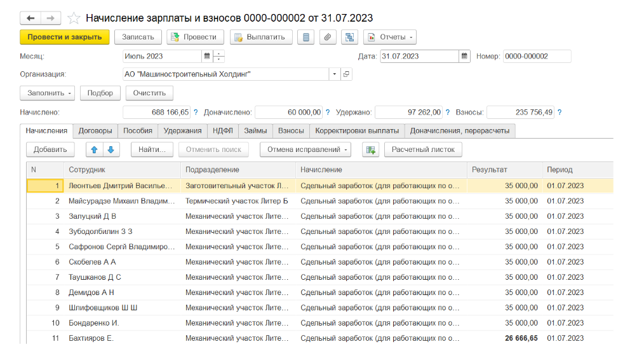Click the open-form icon beside Организация
644x358 pixels.
pyautogui.click(x=346, y=74)
